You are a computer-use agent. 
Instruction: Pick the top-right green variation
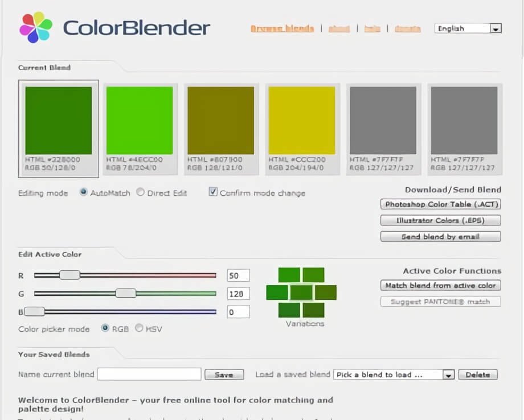(314, 275)
